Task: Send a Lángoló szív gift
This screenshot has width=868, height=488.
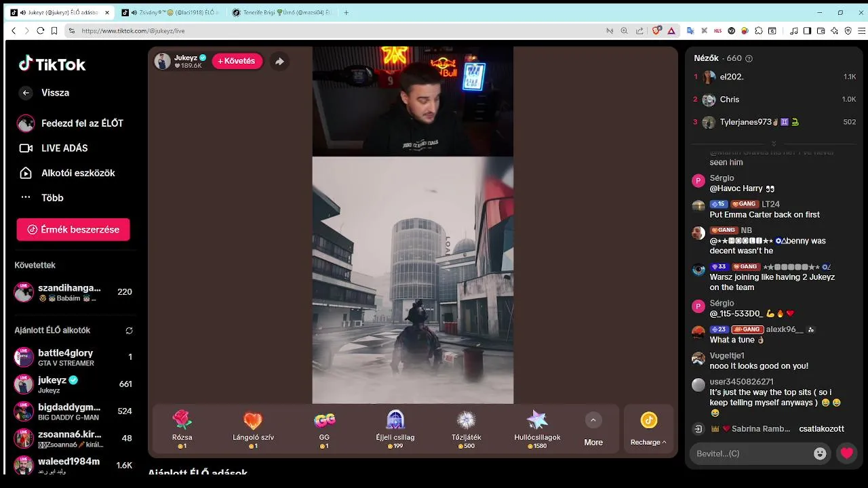Action: 253,429
